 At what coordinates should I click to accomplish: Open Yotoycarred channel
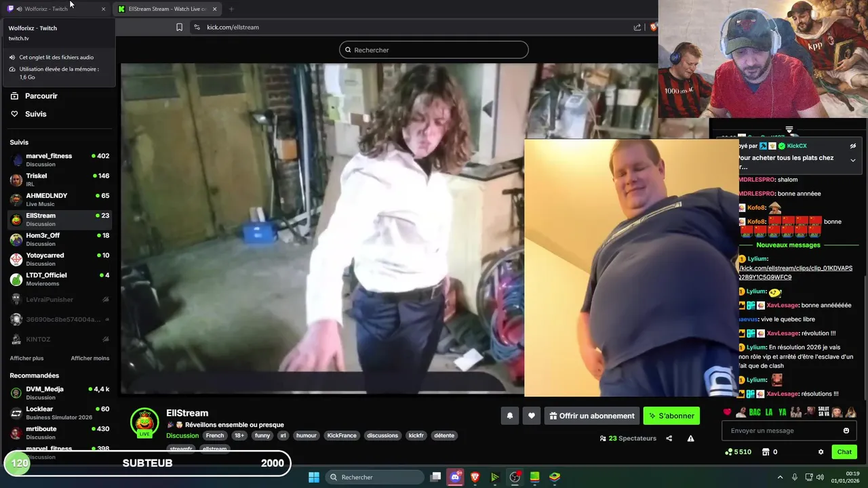pyautogui.click(x=60, y=259)
